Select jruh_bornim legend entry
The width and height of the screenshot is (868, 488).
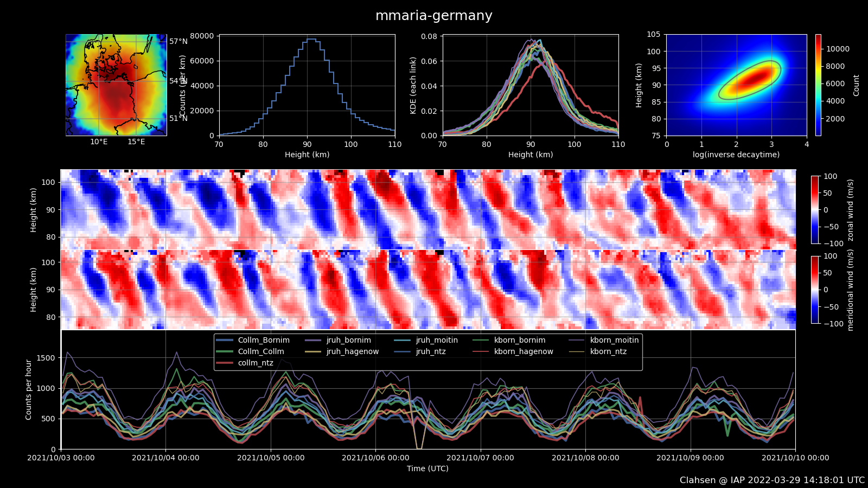pos(338,340)
